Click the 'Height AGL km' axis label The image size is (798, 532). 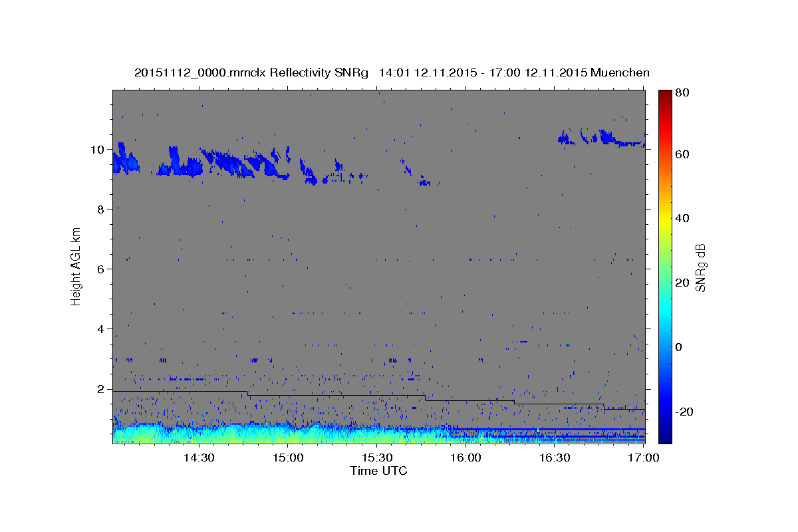[76, 265]
